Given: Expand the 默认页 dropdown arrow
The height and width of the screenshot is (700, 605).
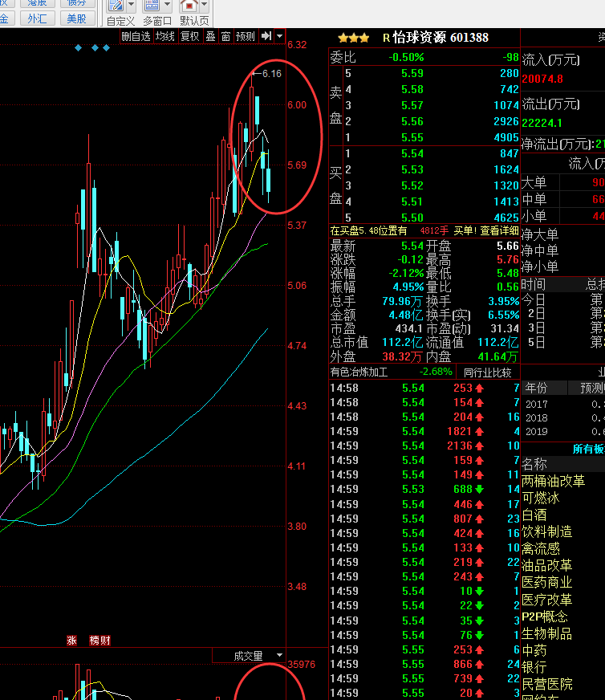Looking at the screenshot, I should [205, 5].
